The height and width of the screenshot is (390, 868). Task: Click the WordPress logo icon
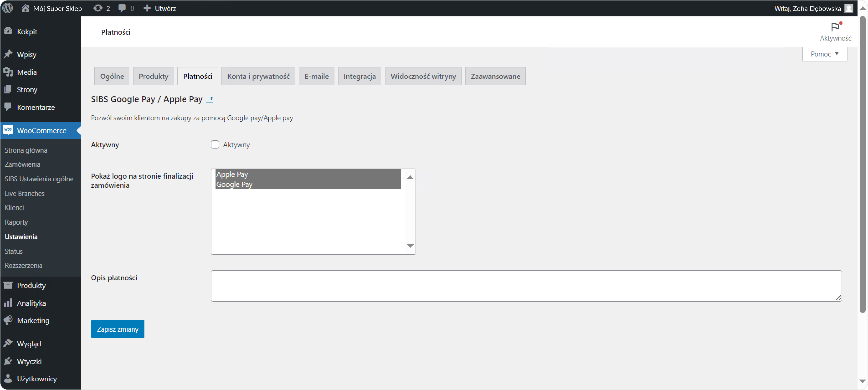pos(8,8)
